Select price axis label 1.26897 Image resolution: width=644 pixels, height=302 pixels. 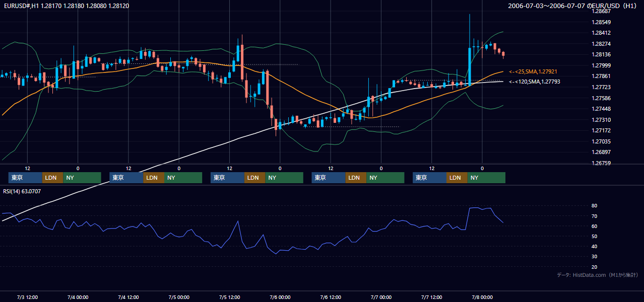click(600, 152)
